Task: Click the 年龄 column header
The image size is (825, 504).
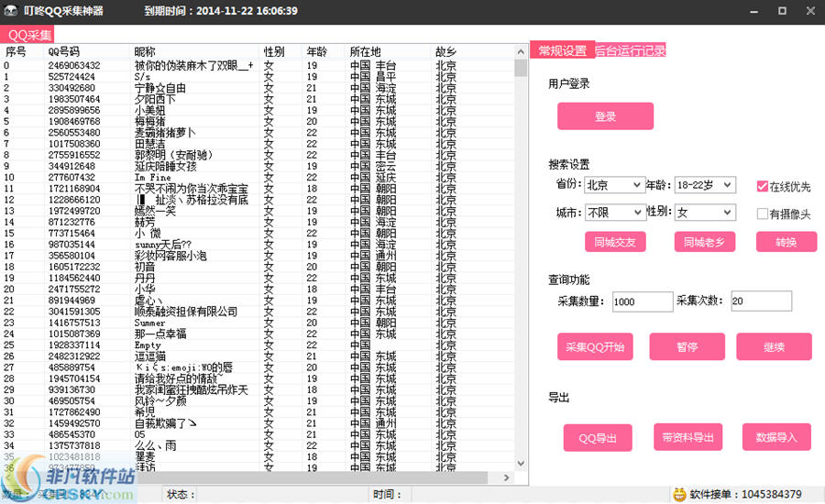Action: click(x=324, y=51)
